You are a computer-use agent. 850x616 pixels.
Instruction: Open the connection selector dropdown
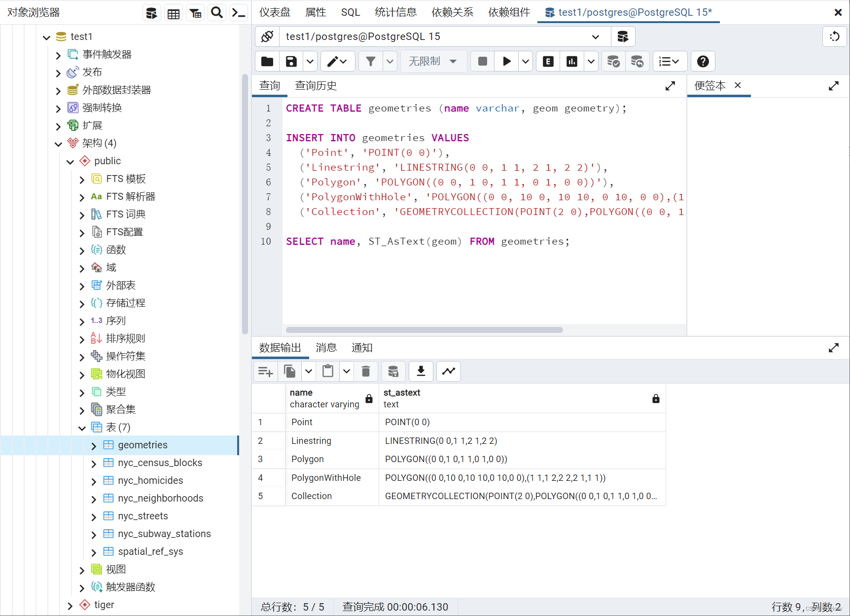pyautogui.click(x=595, y=36)
